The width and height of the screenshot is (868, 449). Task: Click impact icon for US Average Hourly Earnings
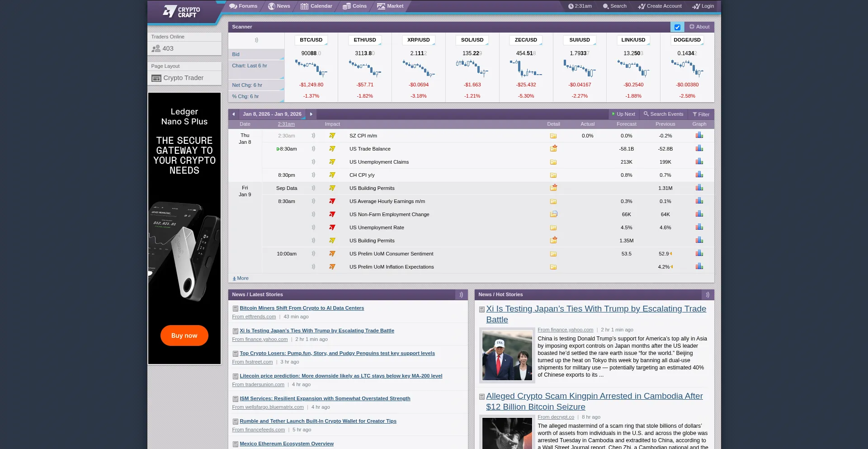(x=332, y=201)
